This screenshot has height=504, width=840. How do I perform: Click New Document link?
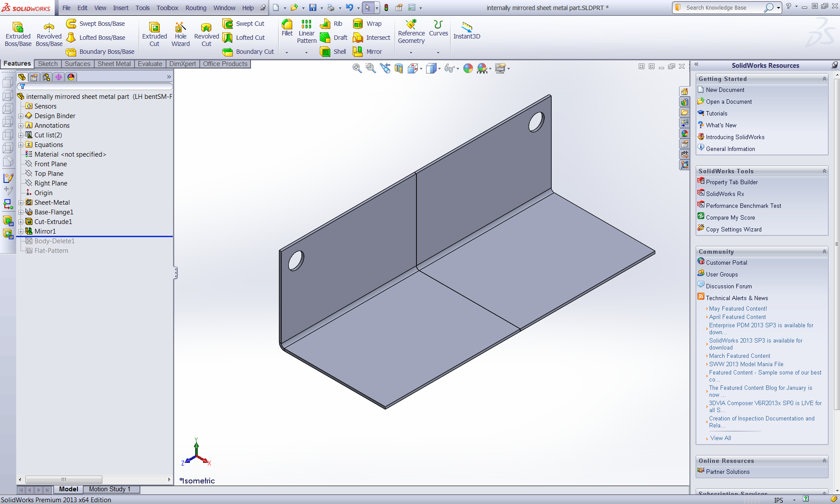pyautogui.click(x=725, y=90)
